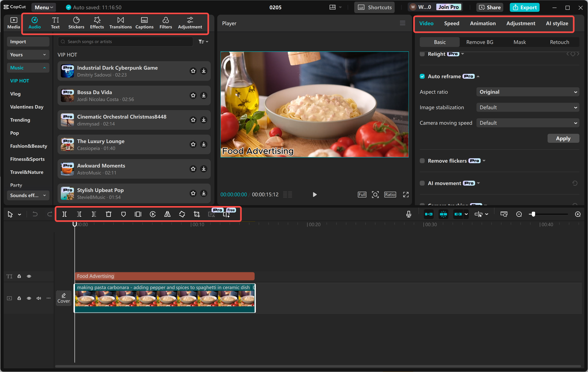The image size is (588, 372).
Task: Click the Delete icon in the timeline toolbar
Action: pyautogui.click(x=109, y=214)
